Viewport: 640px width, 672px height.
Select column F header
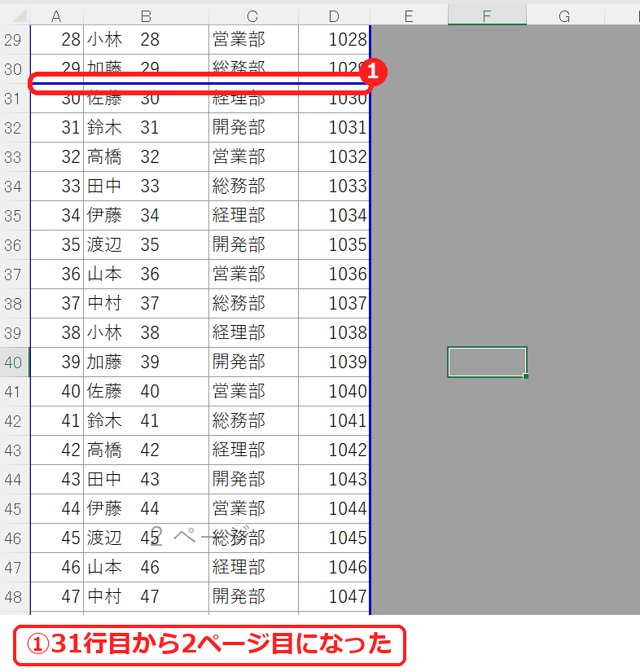[x=487, y=15]
